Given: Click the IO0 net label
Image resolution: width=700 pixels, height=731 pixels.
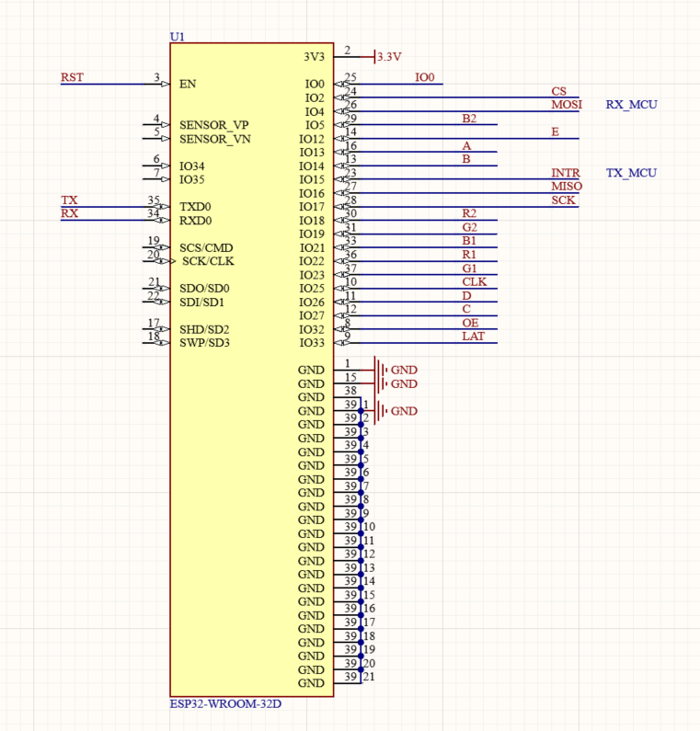Looking at the screenshot, I should tap(425, 77).
